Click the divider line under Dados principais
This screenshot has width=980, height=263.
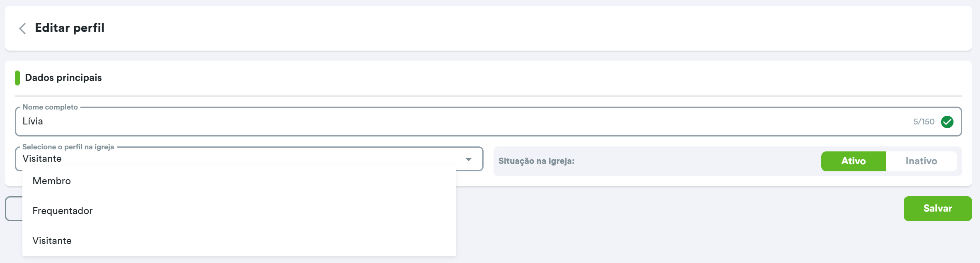(x=488, y=96)
